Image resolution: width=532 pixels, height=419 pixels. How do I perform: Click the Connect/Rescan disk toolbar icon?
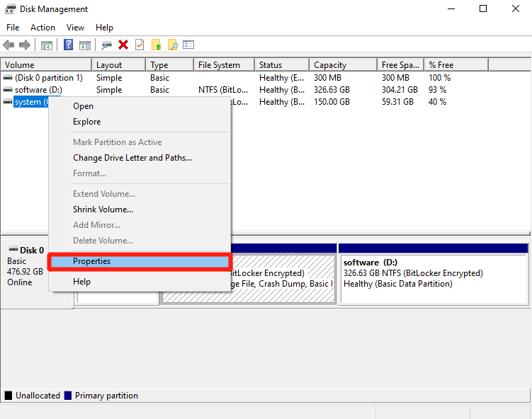(x=106, y=45)
